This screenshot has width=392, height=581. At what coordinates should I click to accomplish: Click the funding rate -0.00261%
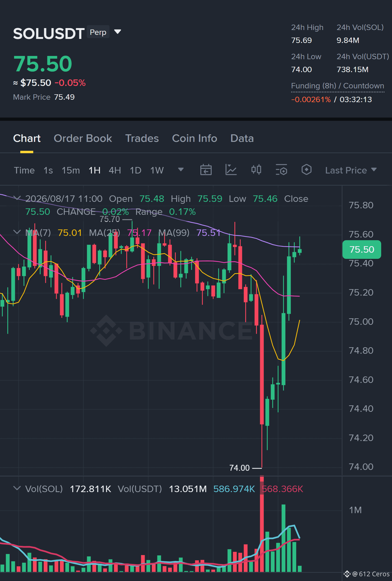tap(311, 99)
